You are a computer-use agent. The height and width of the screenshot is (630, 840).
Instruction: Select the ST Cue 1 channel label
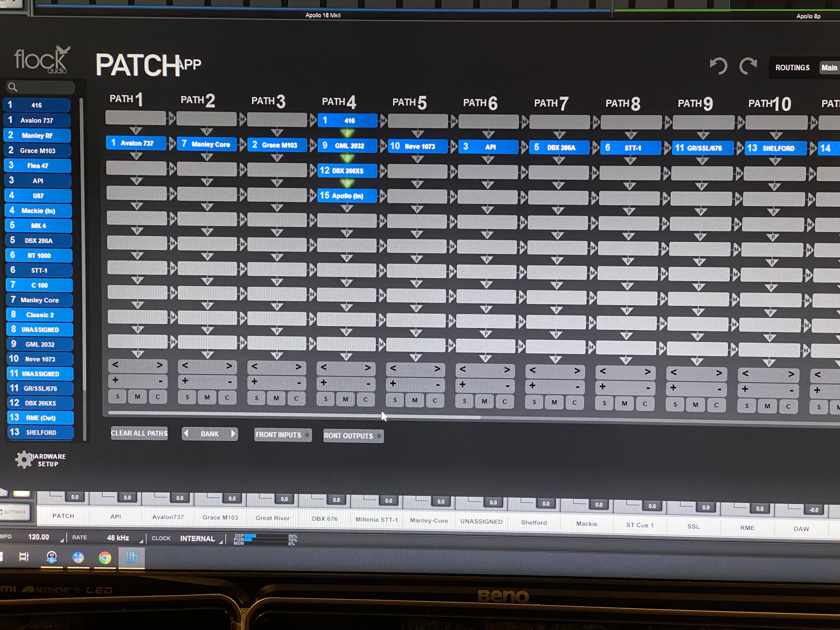[x=640, y=525]
